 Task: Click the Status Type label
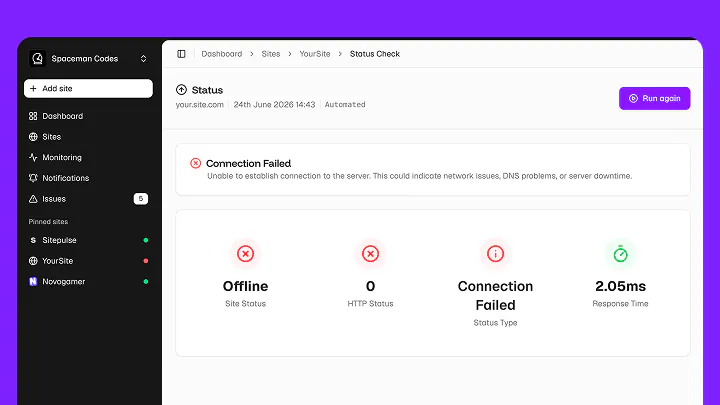(x=495, y=323)
